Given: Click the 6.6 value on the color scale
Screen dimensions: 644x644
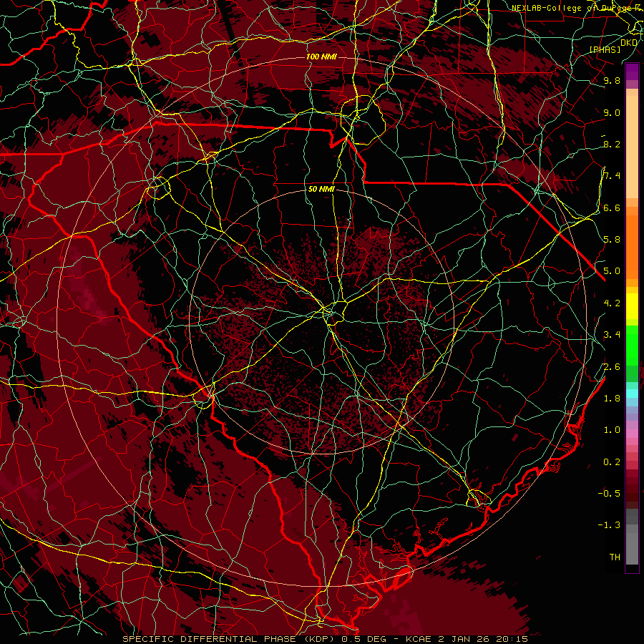Looking at the screenshot, I should point(612,208).
